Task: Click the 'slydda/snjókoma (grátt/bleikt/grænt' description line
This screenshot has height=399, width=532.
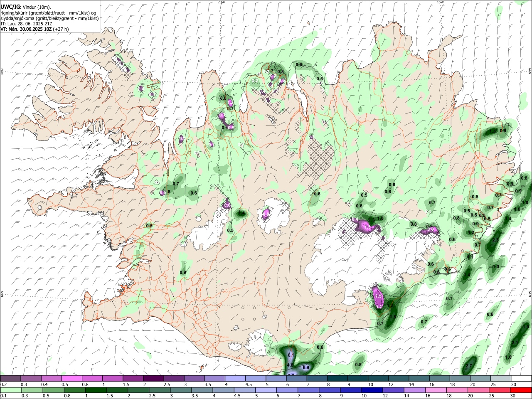Action: point(49,18)
